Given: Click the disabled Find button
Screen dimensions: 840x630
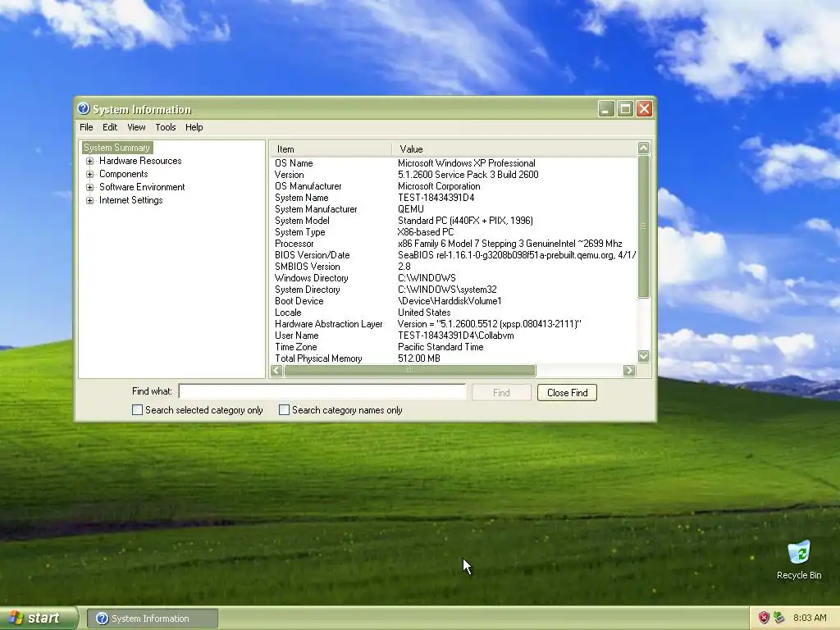Looking at the screenshot, I should (501, 393).
